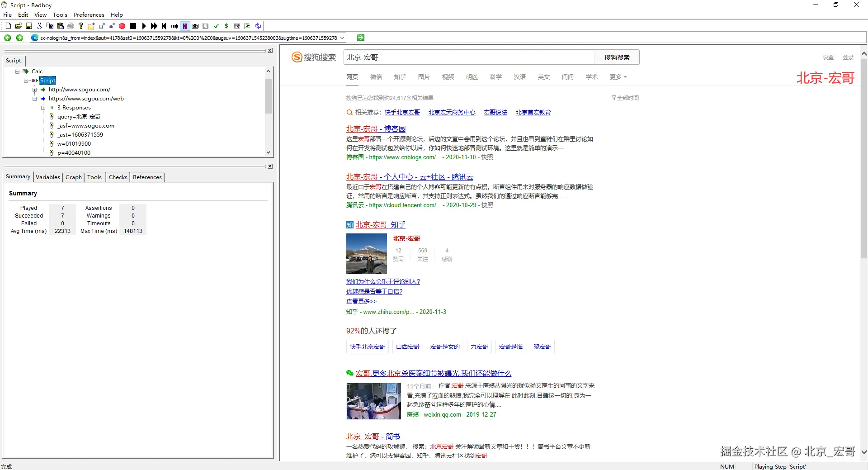
Task: Play the script with the single triangle
Action: (x=144, y=26)
